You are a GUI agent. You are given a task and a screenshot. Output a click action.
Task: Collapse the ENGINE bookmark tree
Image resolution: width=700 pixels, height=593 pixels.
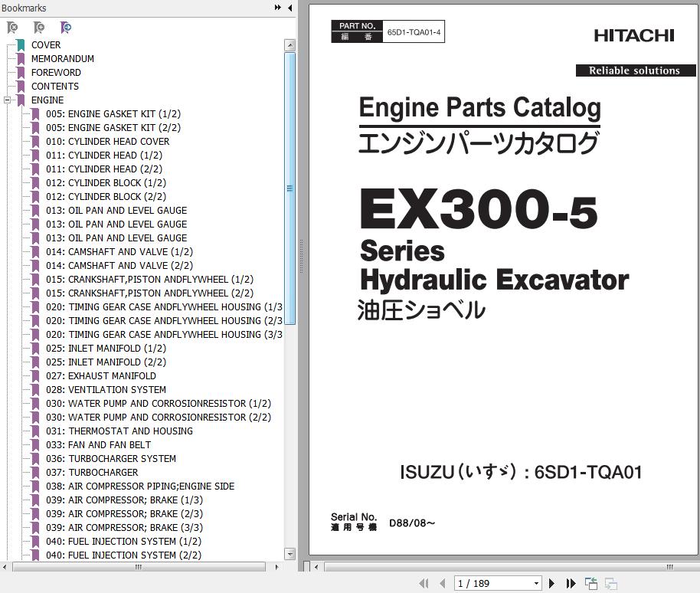tap(7, 100)
